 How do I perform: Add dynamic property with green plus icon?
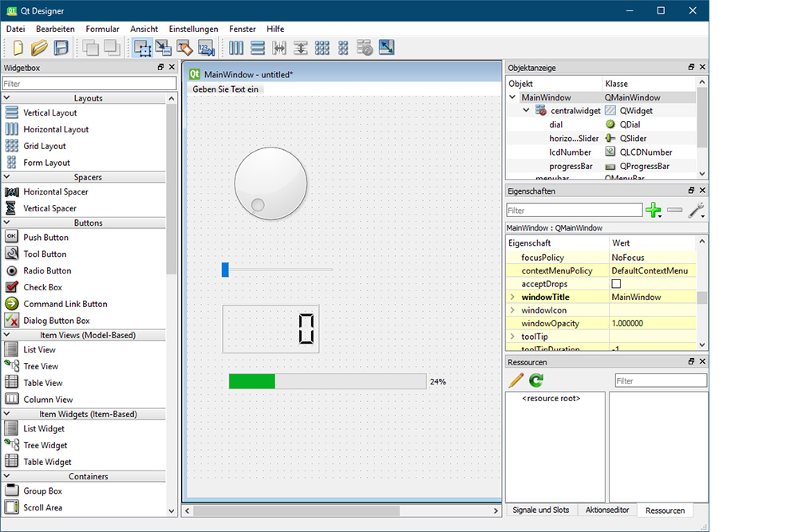tap(654, 210)
